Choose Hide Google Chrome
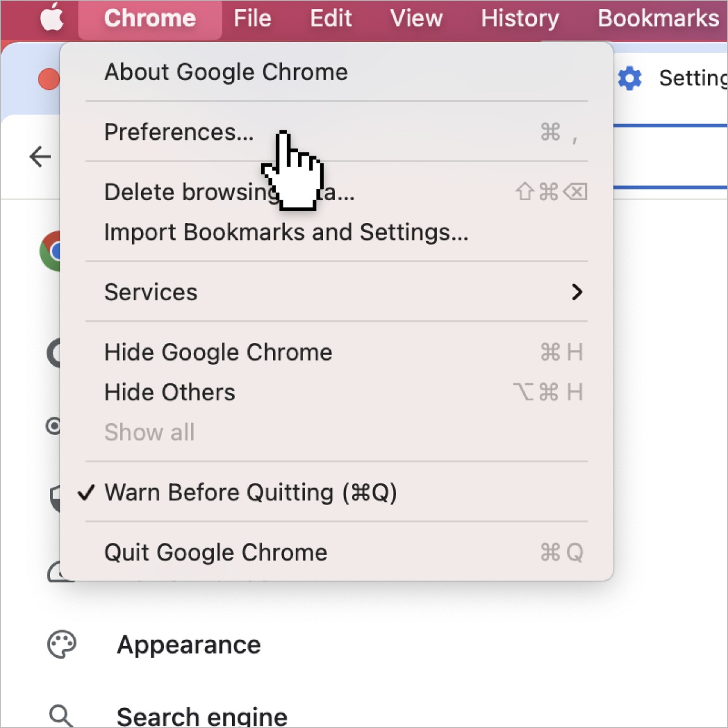 click(x=337, y=352)
